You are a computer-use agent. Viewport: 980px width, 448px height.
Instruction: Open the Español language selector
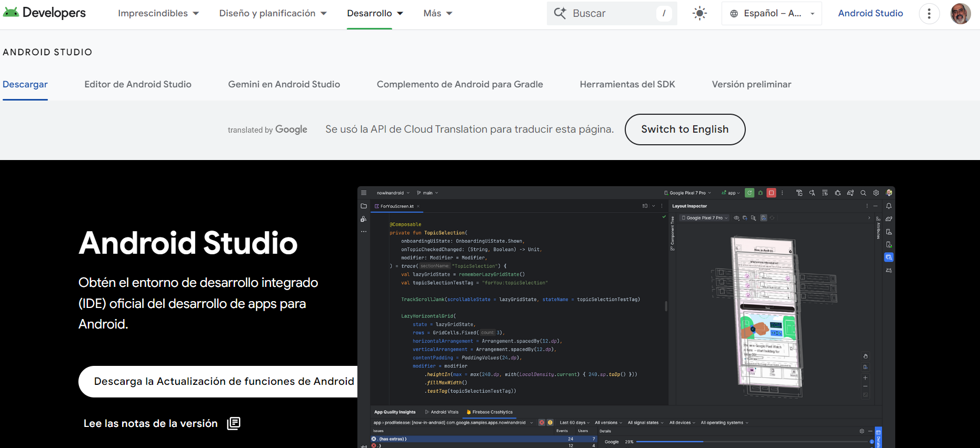(772, 14)
